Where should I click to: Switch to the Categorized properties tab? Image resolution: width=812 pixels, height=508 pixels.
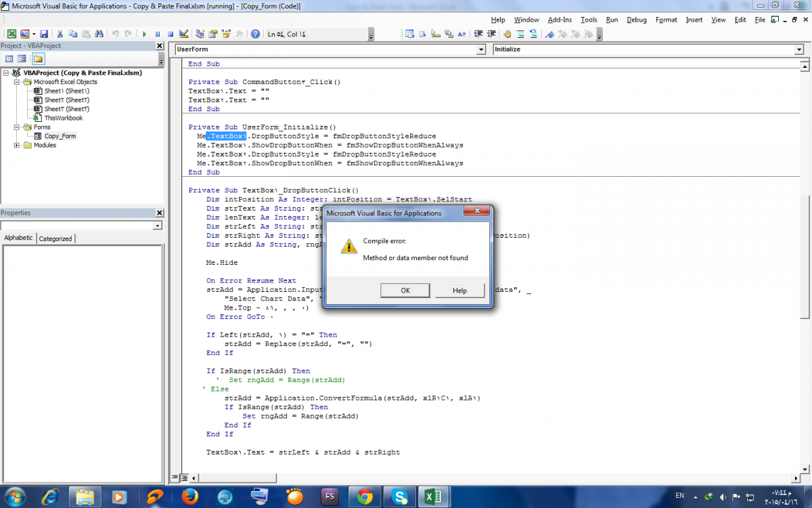click(x=55, y=238)
